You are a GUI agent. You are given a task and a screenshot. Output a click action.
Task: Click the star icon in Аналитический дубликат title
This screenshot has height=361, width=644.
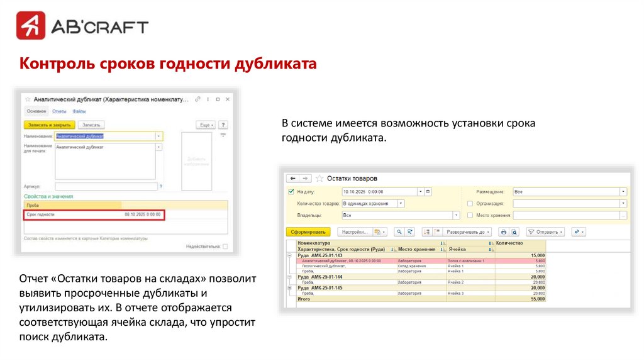click(28, 99)
